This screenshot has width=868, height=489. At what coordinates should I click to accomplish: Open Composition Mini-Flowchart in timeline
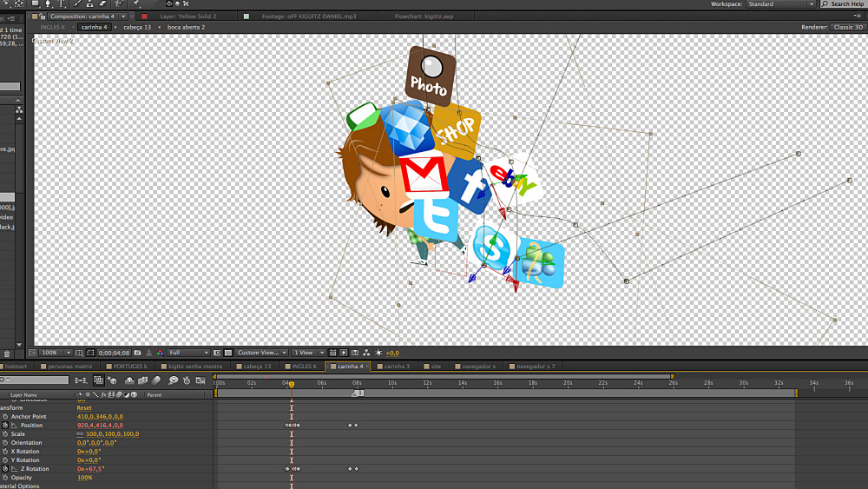81,380
